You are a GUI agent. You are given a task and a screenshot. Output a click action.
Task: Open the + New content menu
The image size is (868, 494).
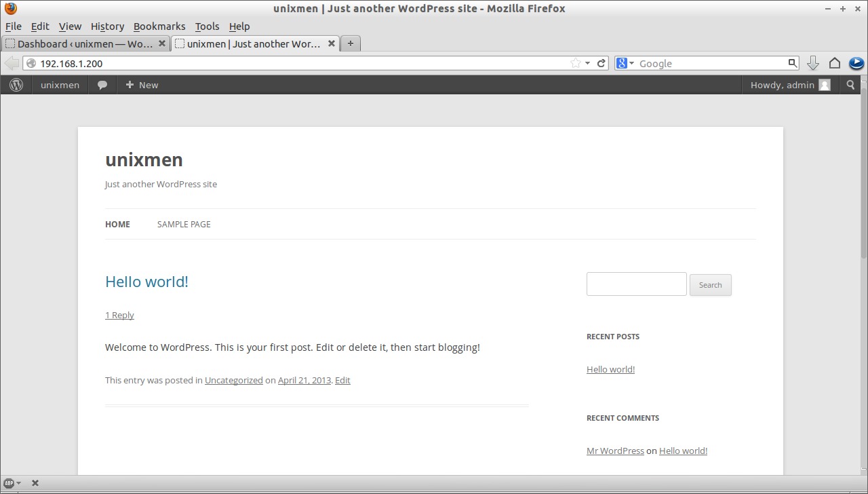click(x=142, y=85)
